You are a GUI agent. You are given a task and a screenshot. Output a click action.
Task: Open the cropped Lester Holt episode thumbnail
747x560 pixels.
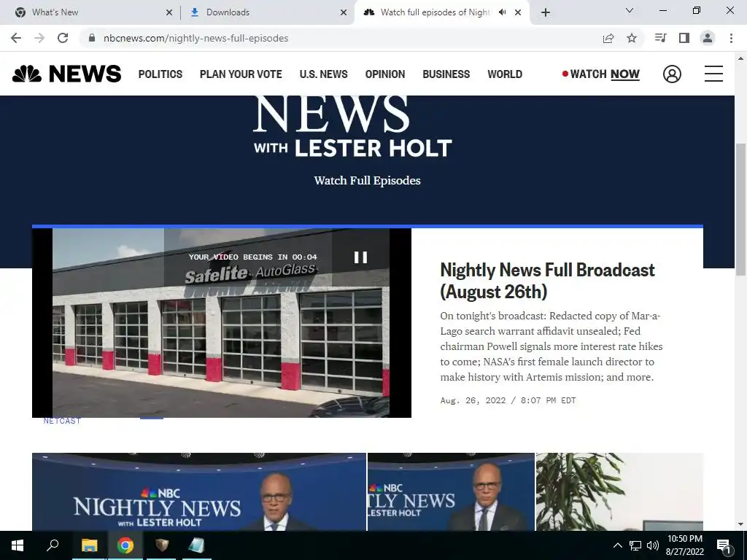pyautogui.click(x=451, y=491)
